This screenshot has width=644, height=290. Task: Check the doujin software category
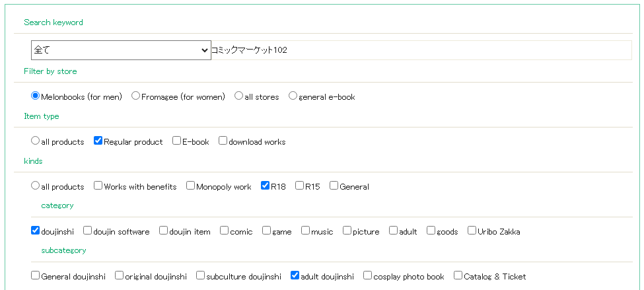coord(87,231)
